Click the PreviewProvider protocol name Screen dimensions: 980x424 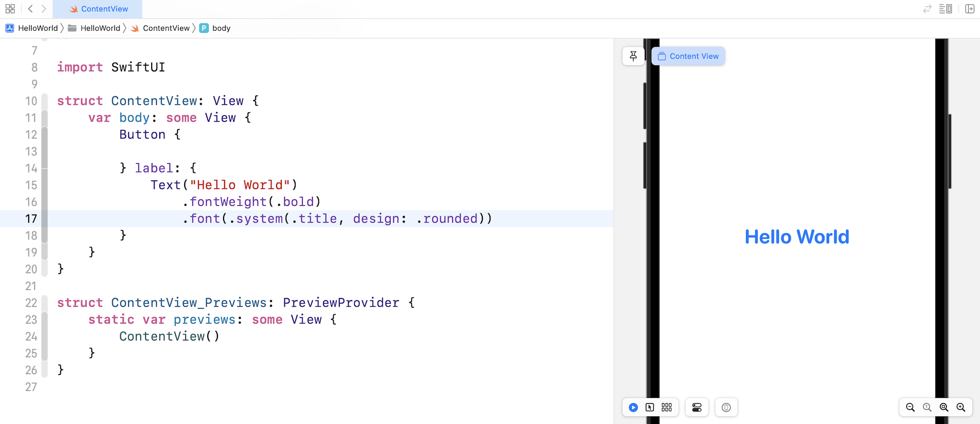[x=341, y=303]
